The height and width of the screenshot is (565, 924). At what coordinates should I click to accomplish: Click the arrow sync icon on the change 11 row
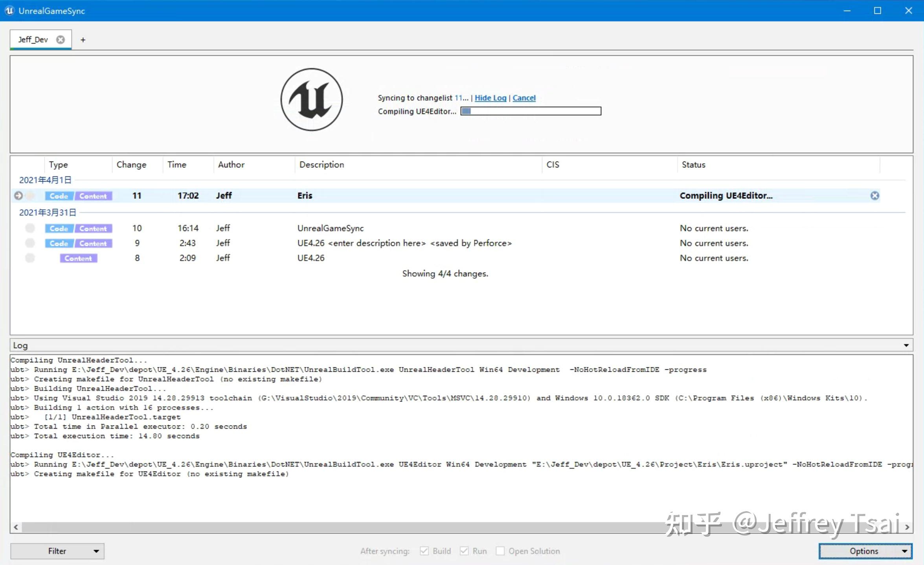point(18,196)
